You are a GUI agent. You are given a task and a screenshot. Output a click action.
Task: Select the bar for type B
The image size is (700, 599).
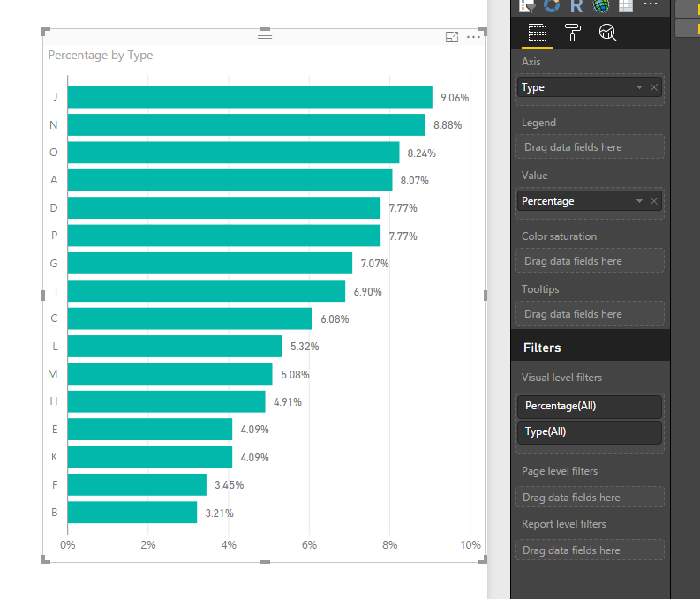click(132, 512)
